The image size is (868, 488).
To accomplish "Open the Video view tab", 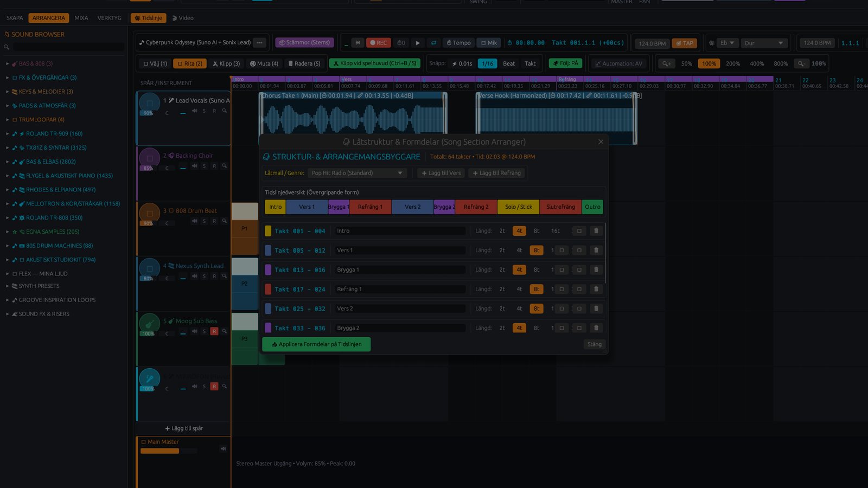I will (x=183, y=18).
